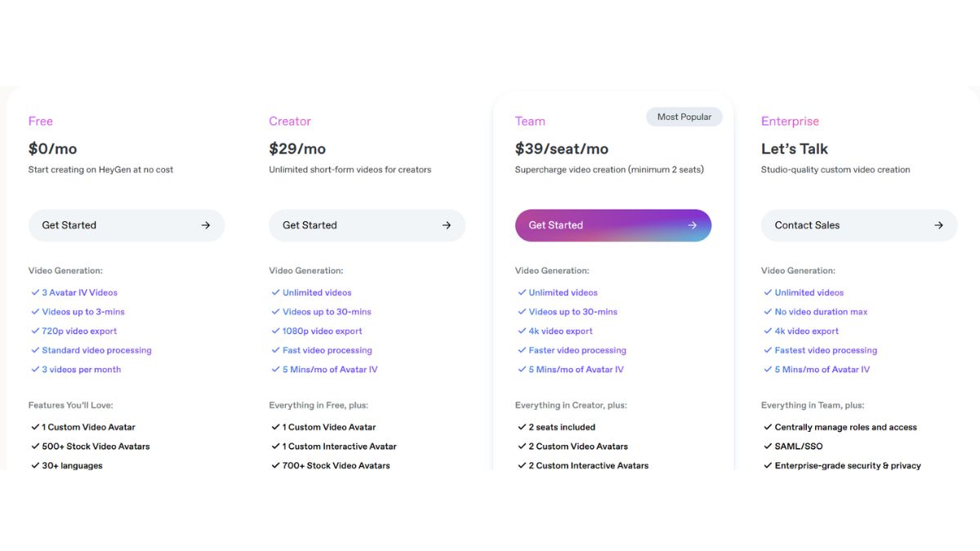980x551 pixels.
Task: Click Faster video processing feature
Action: (x=577, y=350)
